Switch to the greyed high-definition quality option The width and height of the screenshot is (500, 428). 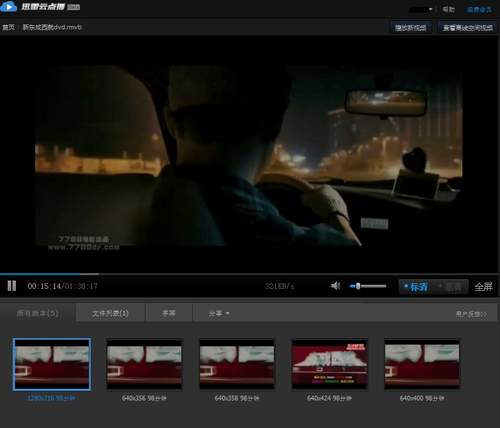point(451,287)
